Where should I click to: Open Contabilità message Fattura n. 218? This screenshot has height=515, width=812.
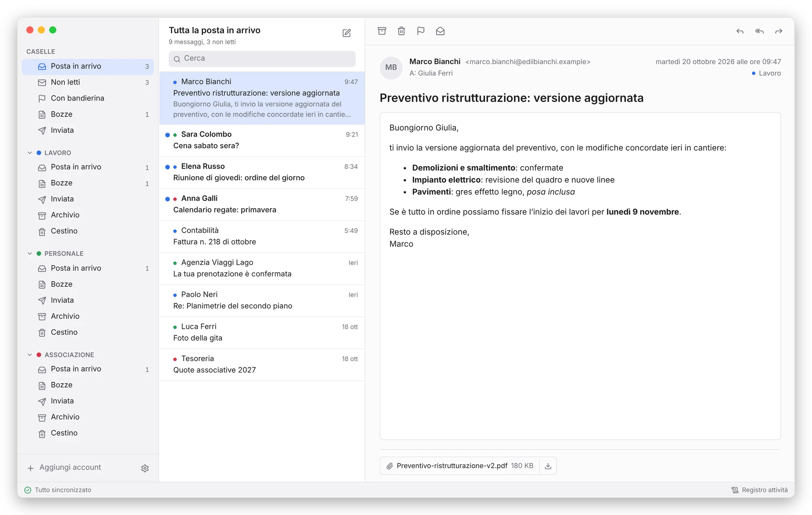click(262, 236)
